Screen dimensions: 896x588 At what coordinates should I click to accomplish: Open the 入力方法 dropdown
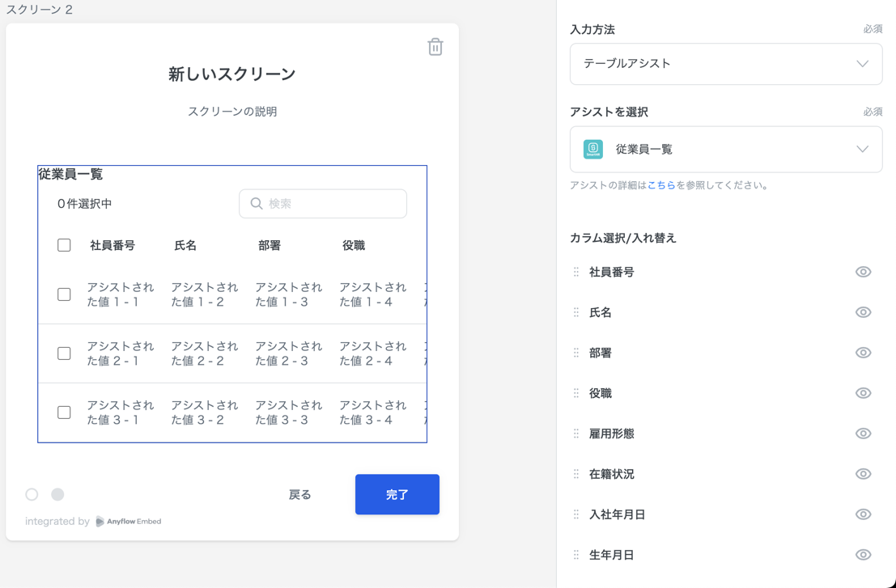726,64
